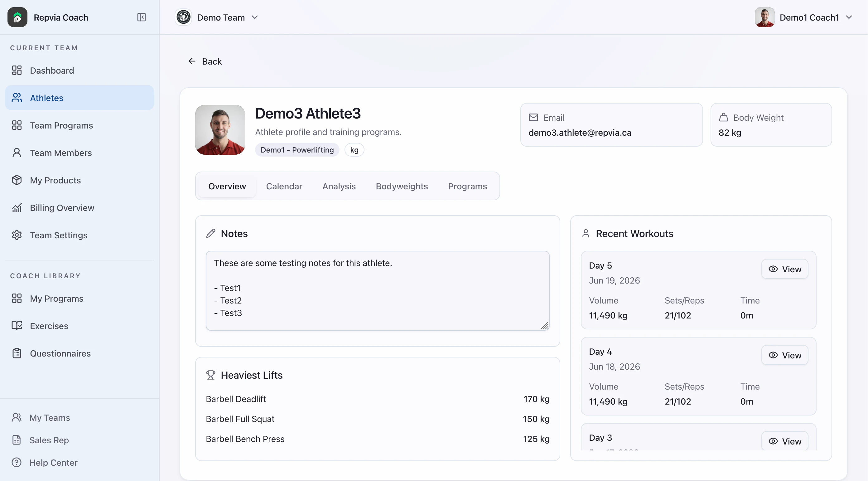View the Day 4 workout

click(x=785, y=355)
